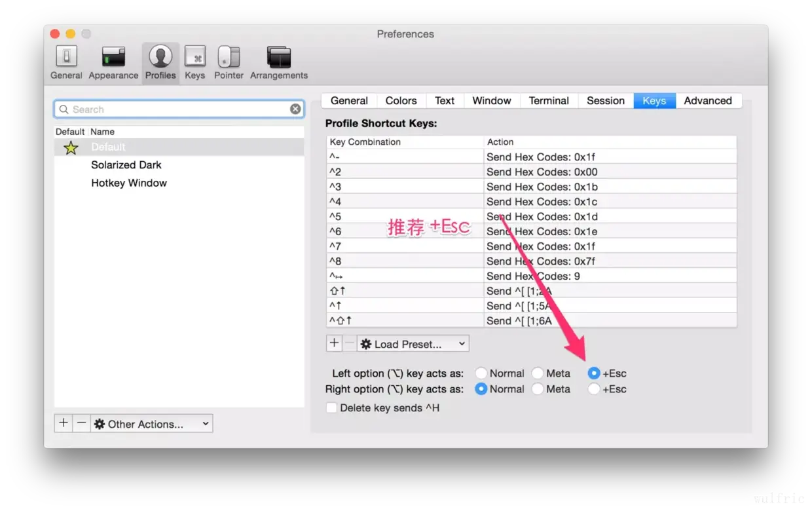Open the Other Actions dropdown
This screenshot has width=812, height=511.
(x=151, y=424)
